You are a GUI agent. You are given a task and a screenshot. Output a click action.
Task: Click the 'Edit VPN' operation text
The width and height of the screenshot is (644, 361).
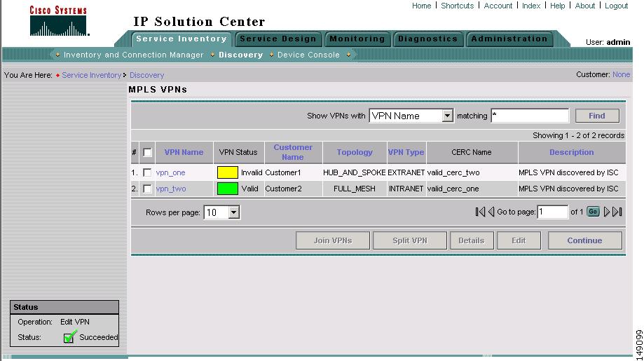75,322
